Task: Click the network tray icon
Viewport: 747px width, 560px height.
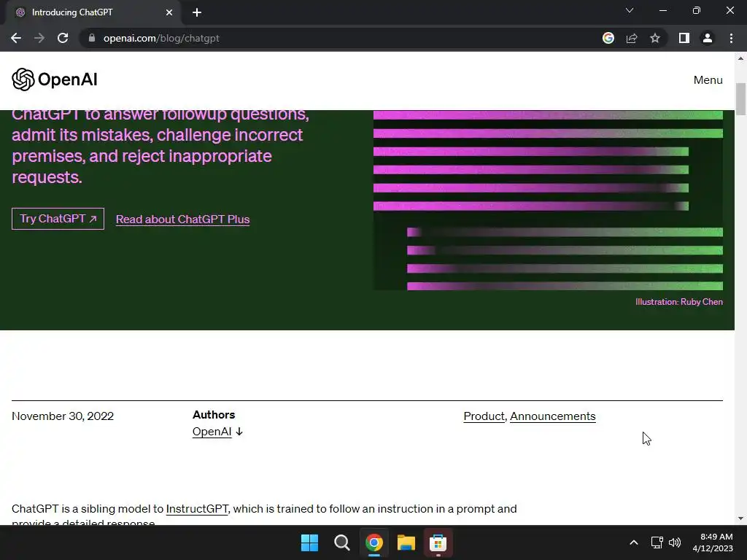Action: 657,542
